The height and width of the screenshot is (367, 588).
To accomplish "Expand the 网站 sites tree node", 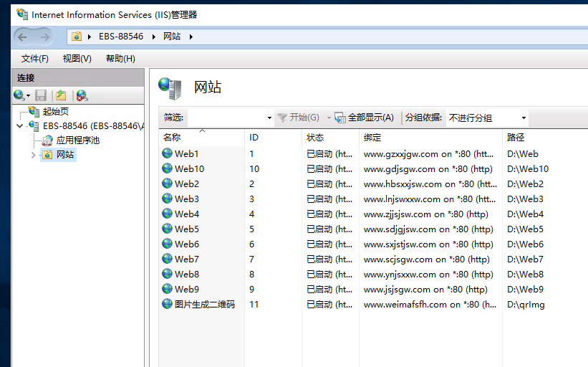I will [33, 155].
